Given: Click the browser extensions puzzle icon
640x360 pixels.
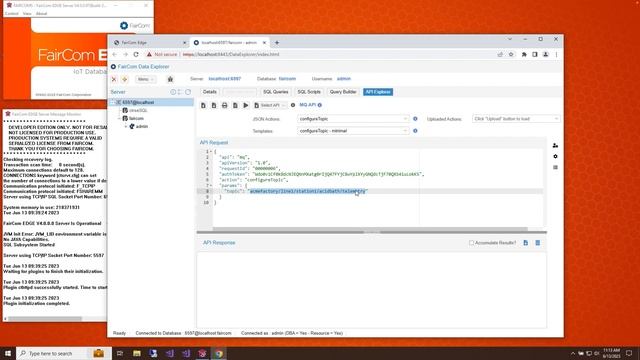Looking at the screenshot, I should (x=524, y=54).
